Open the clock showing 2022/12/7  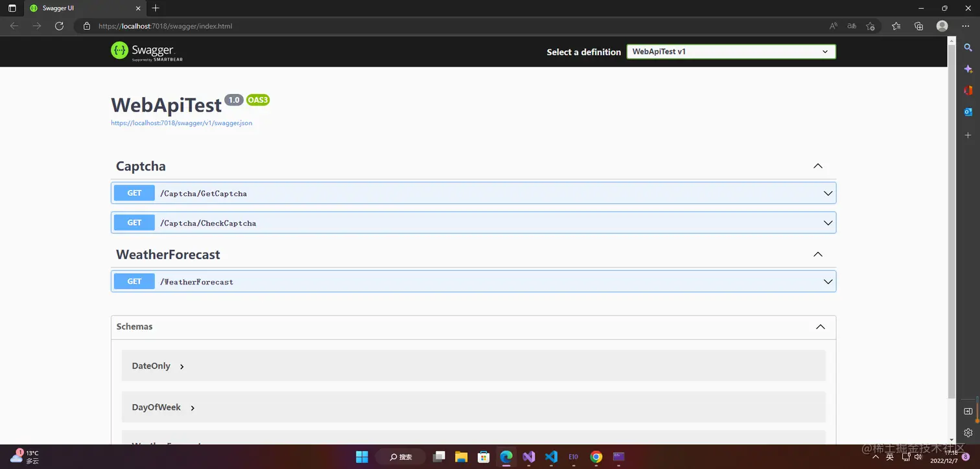coord(944,457)
